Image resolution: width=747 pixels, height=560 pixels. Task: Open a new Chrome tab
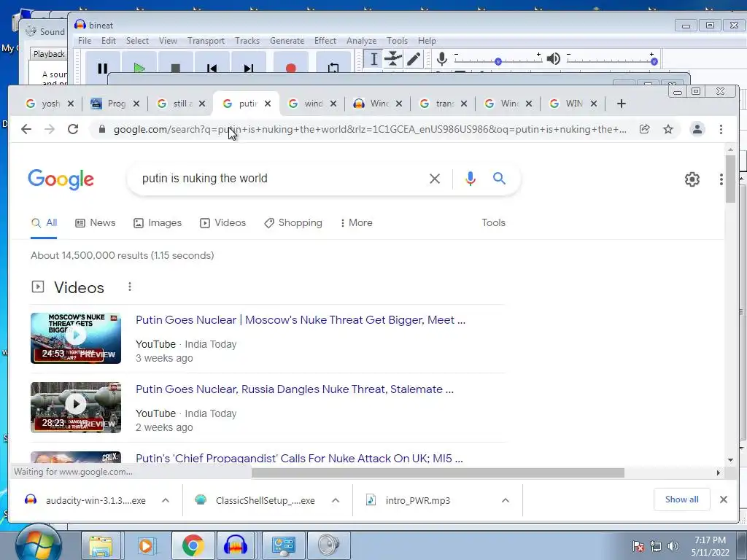(x=622, y=104)
